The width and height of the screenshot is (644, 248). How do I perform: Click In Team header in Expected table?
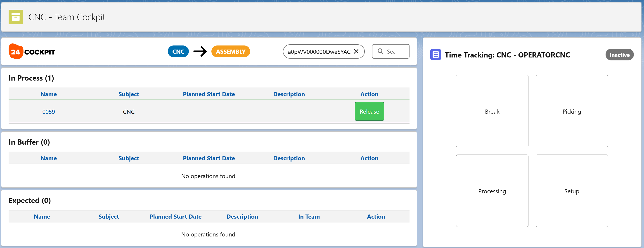click(x=309, y=217)
